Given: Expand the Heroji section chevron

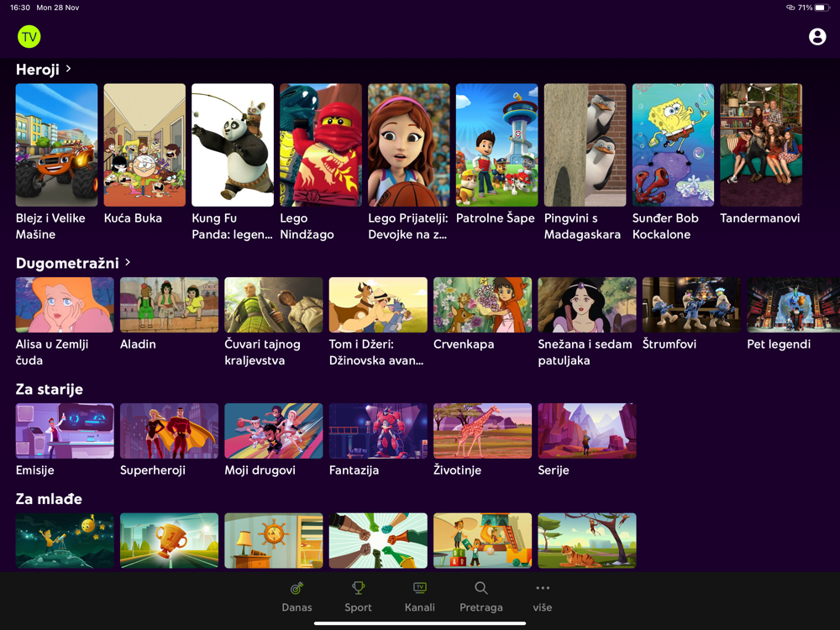Looking at the screenshot, I should 68,69.
